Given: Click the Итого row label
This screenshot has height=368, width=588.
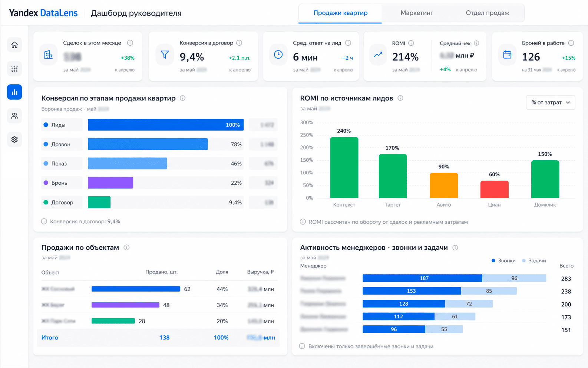Looking at the screenshot, I should click(50, 338).
